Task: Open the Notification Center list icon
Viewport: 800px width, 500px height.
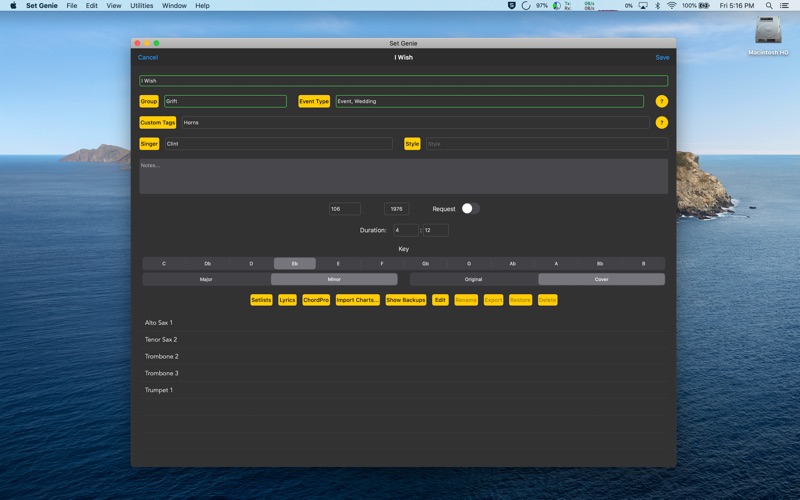Action: click(784, 6)
